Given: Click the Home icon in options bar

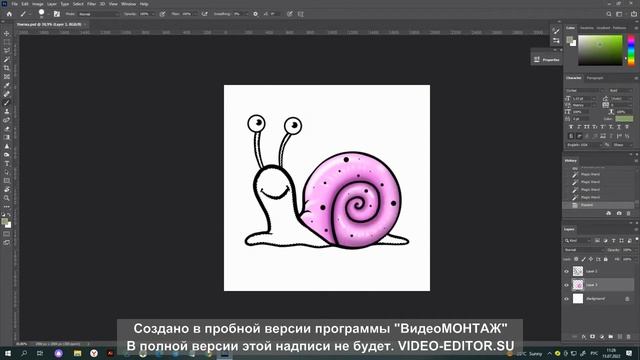Looking at the screenshot, I should point(9,14).
